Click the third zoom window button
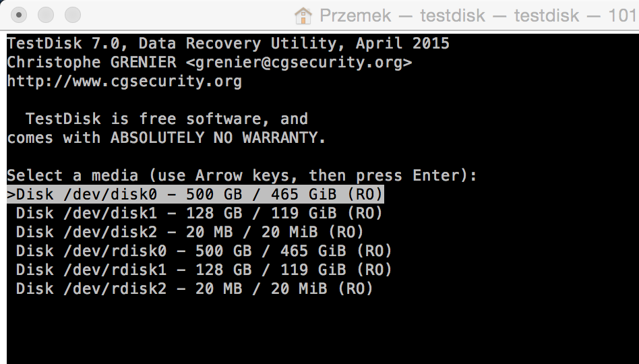This screenshot has height=364, width=639. [x=73, y=15]
